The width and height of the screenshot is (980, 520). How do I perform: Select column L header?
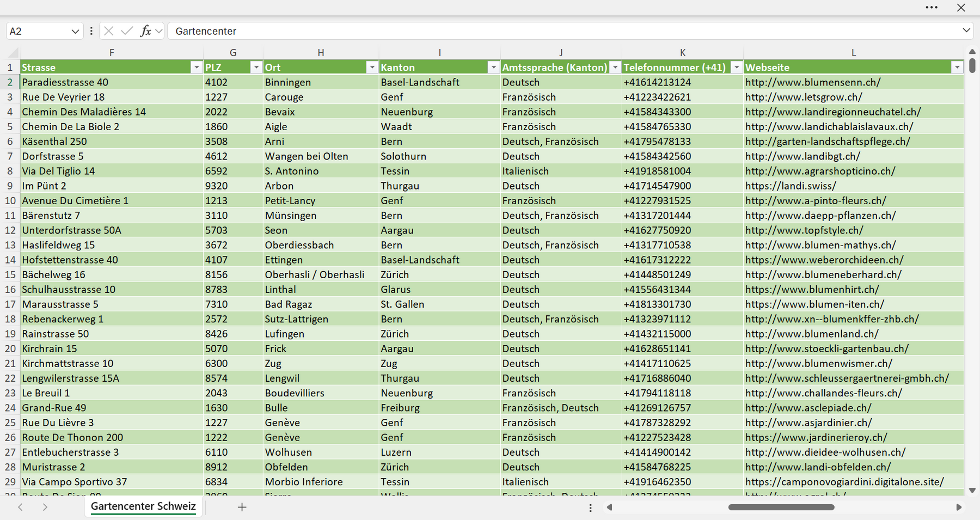pos(854,53)
